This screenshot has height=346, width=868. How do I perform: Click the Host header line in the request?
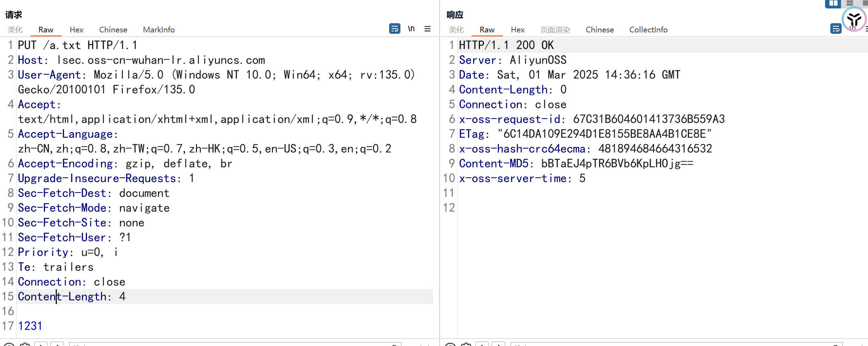[141, 60]
